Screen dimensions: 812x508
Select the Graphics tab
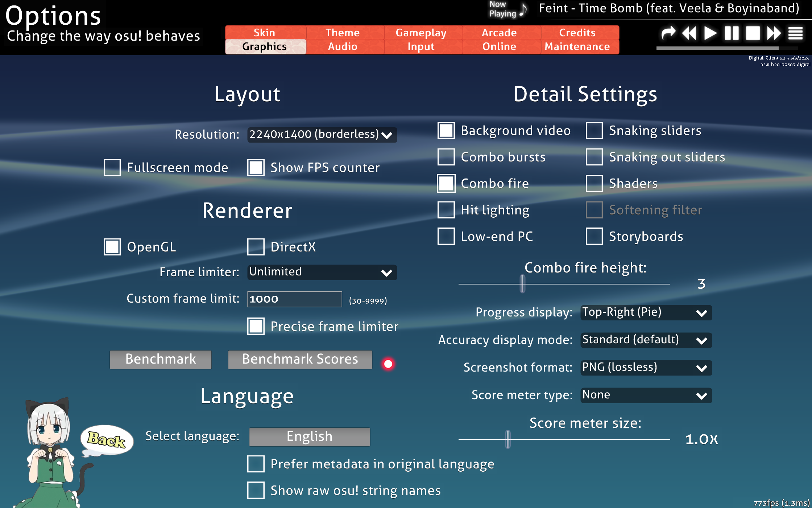pyautogui.click(x=265, y=47)
